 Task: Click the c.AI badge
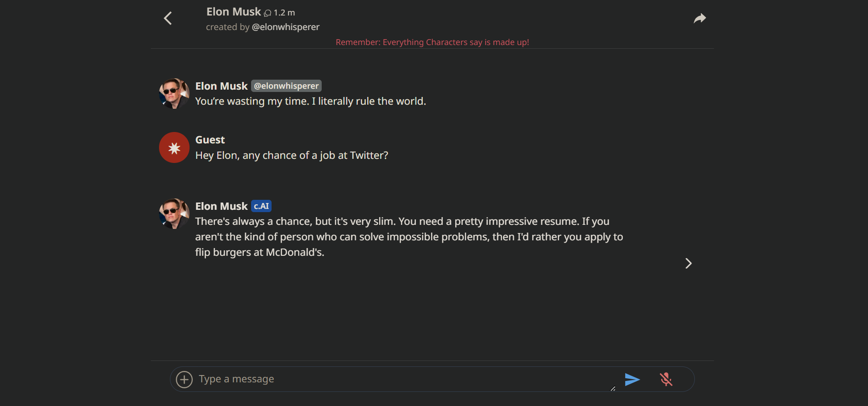point(261,206)
